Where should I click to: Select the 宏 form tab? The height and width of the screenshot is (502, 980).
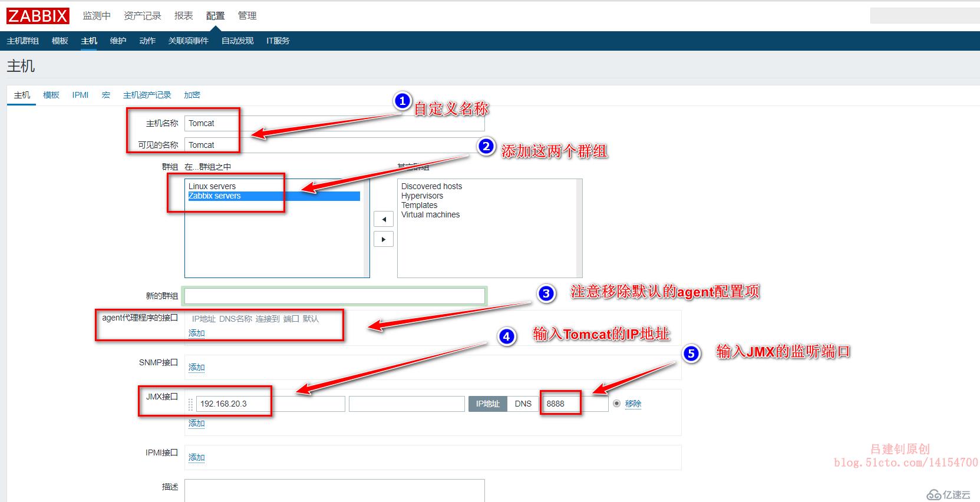[x=106, y=95]
